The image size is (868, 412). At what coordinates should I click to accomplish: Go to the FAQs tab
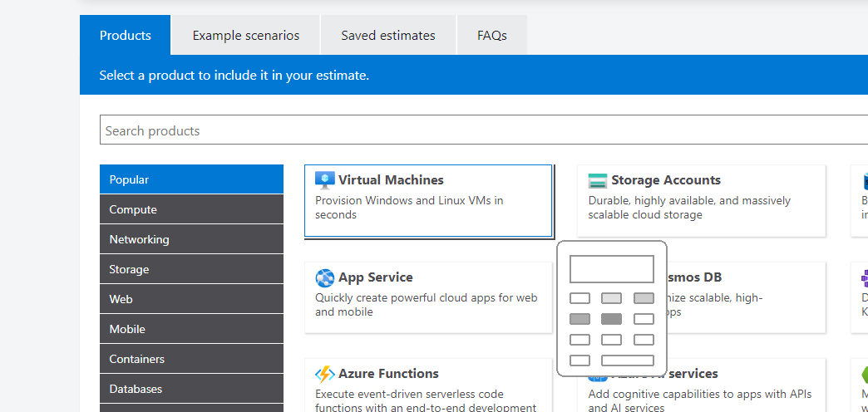pos(492,36)
